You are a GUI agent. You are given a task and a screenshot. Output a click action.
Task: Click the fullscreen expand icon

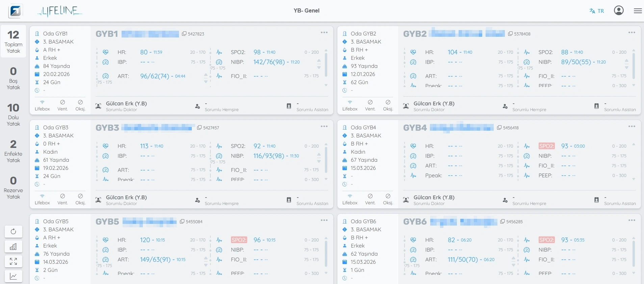point(14,261)
